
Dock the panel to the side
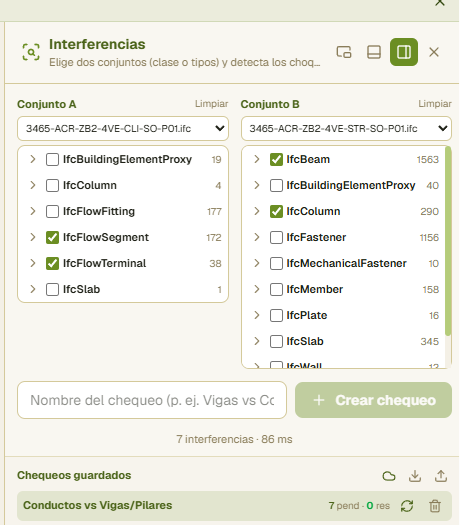[x=404, y=52]
